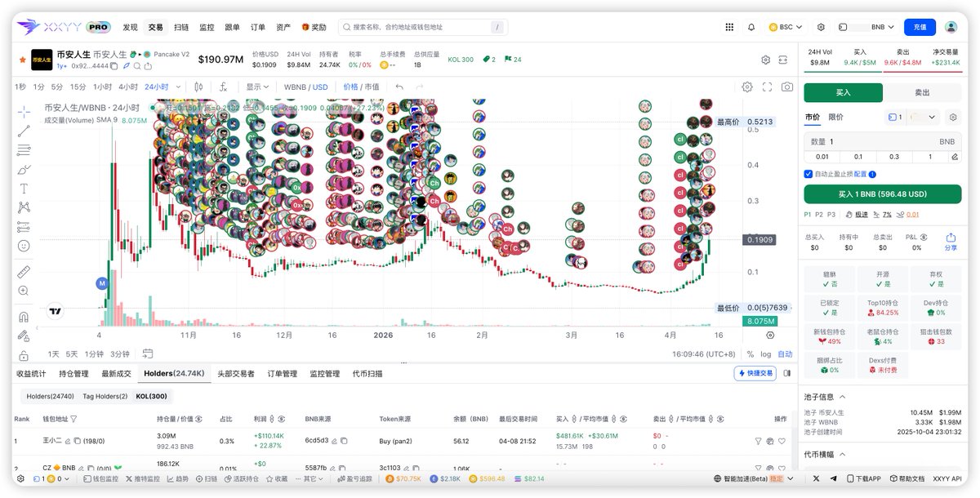Click the 买入 1 BNB (596.48 USD) button
Image resolution: width=980 pixels, height=498 pixels.
coord(883,194)
